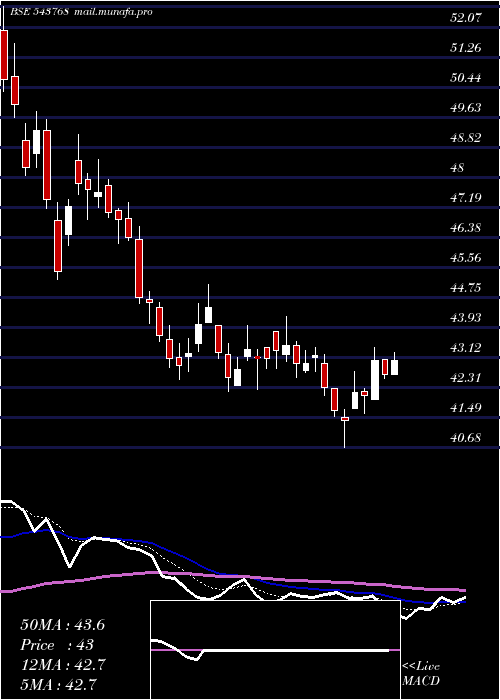This screenshot has height=700, width=500.
Task: Click the 48 price axis label
Action: 458,168
